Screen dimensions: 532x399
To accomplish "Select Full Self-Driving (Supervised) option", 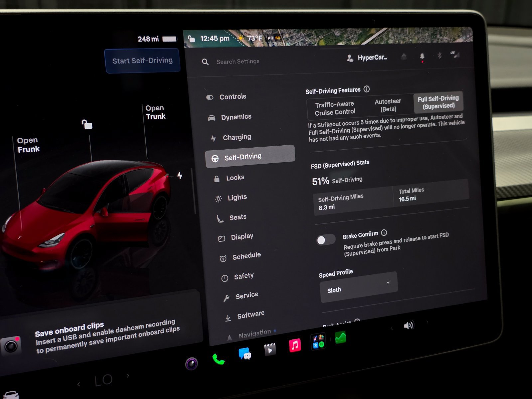I will pyautogui.click(x=438, y=102).
